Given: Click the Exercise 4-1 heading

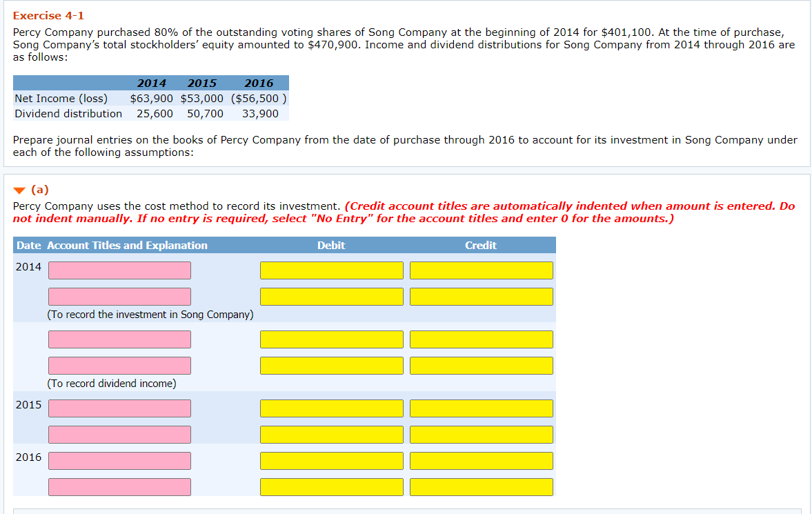Looking at the screenshot, I should click(48, 16).
